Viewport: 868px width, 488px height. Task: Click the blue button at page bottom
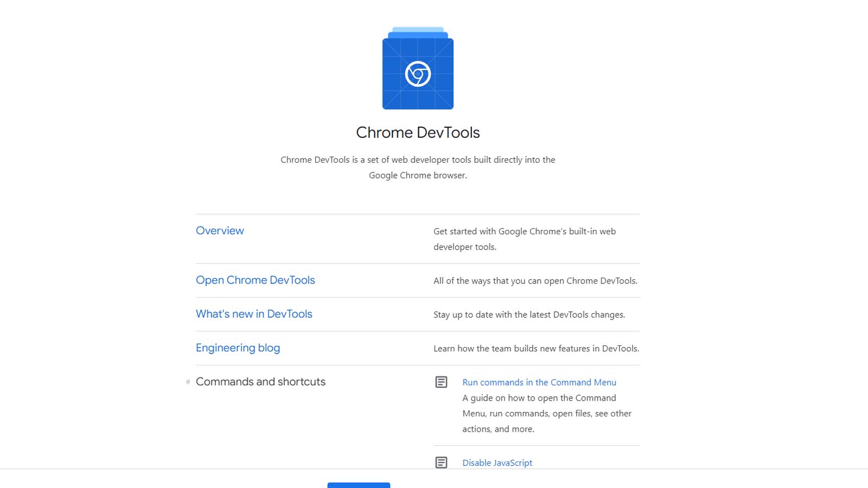pyautogui.click(x=359, y=485)
